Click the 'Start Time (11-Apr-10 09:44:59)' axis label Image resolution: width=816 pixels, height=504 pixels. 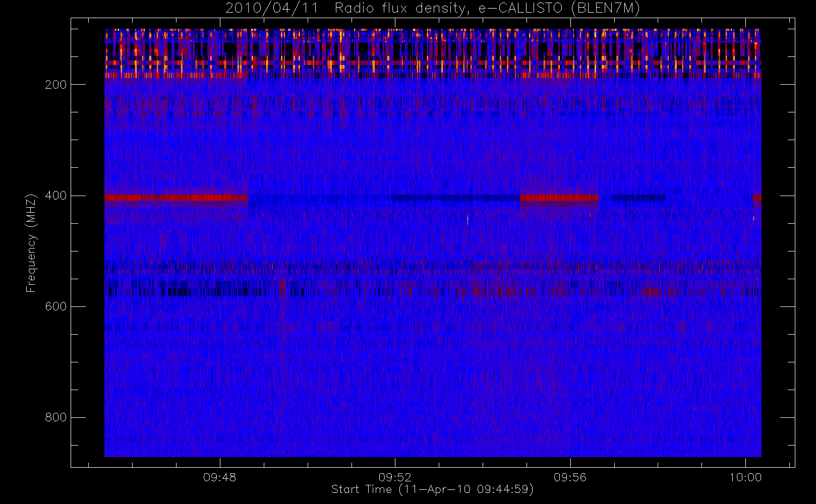click(x=432, y=489)
